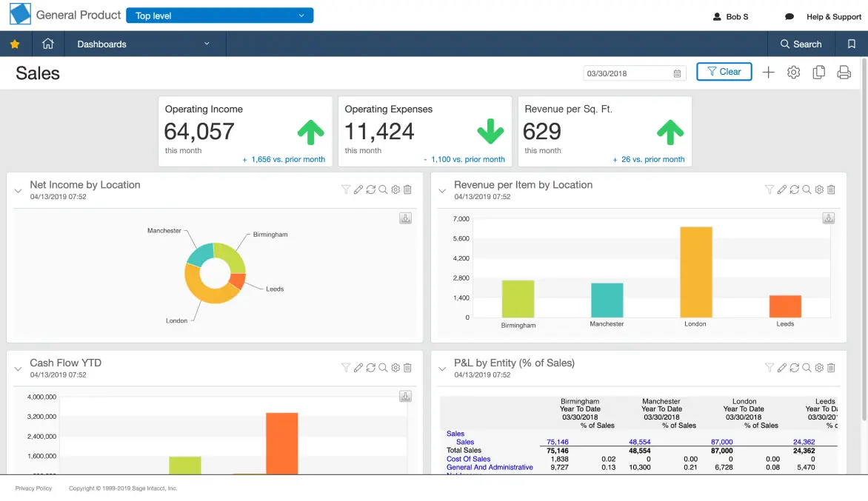Open the bookmark icon in navigation bar
868x501 pixels.
(x=852, y=44)
